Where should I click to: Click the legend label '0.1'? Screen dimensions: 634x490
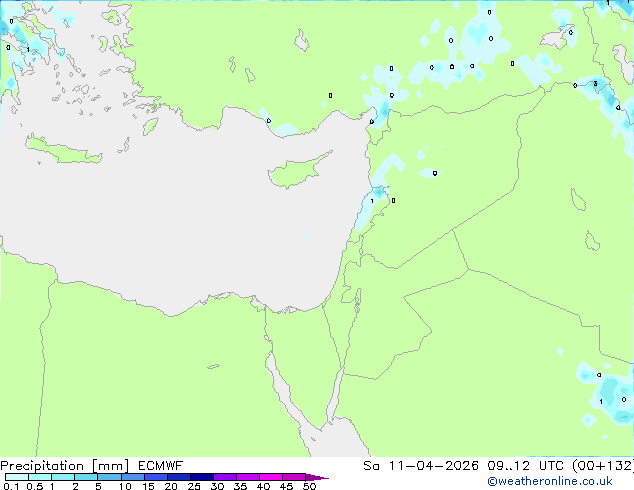click(11, 486)
